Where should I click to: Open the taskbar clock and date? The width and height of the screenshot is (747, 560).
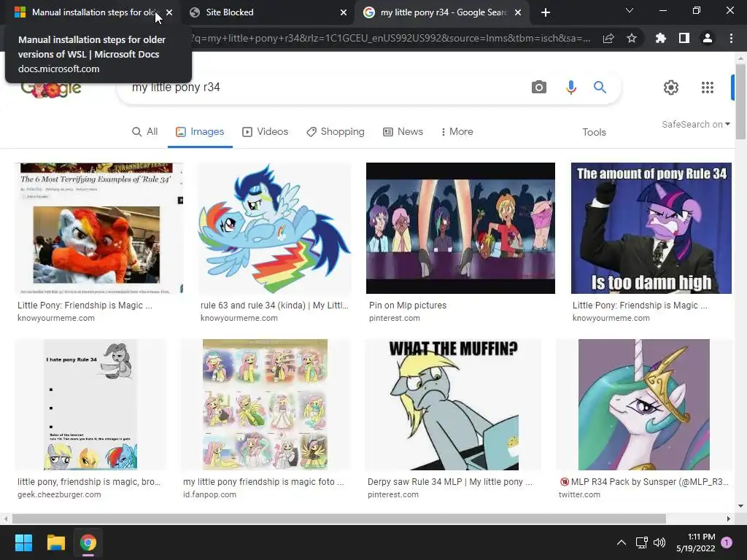695,542
